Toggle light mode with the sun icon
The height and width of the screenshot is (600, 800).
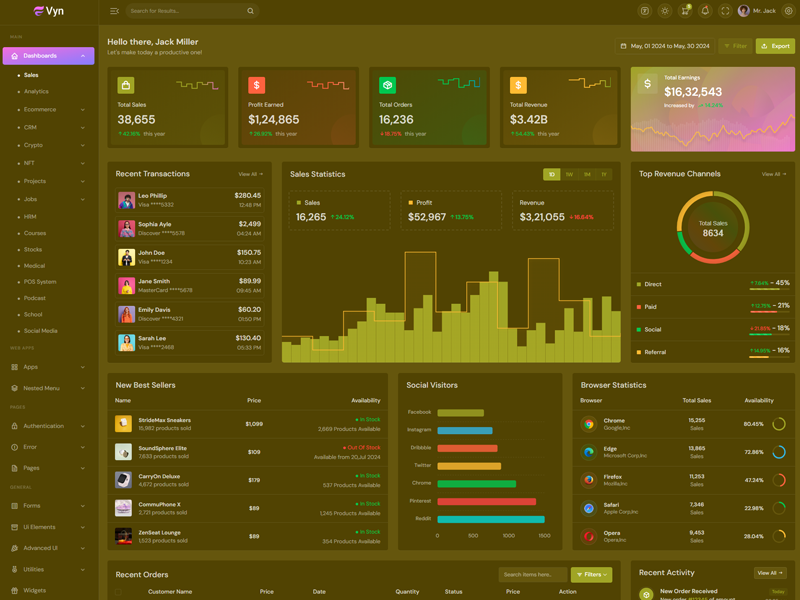[x=665, y=11]
